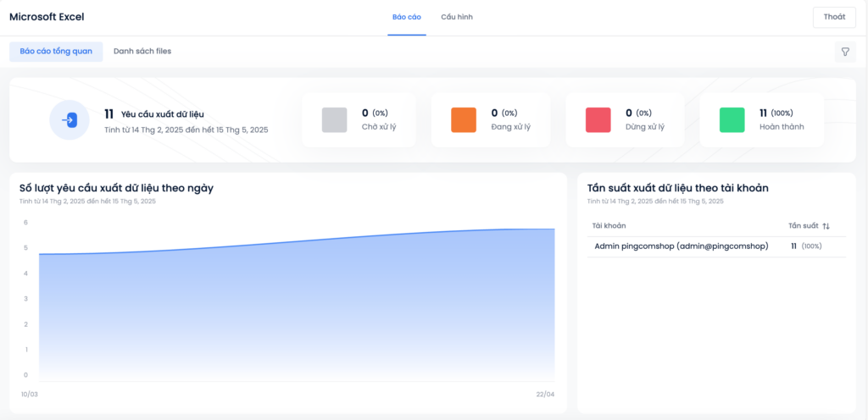The width and height of the screenshot is (868, 420).
Task: Click the chart title Số lượt yêu cầu
Action: 116,188
